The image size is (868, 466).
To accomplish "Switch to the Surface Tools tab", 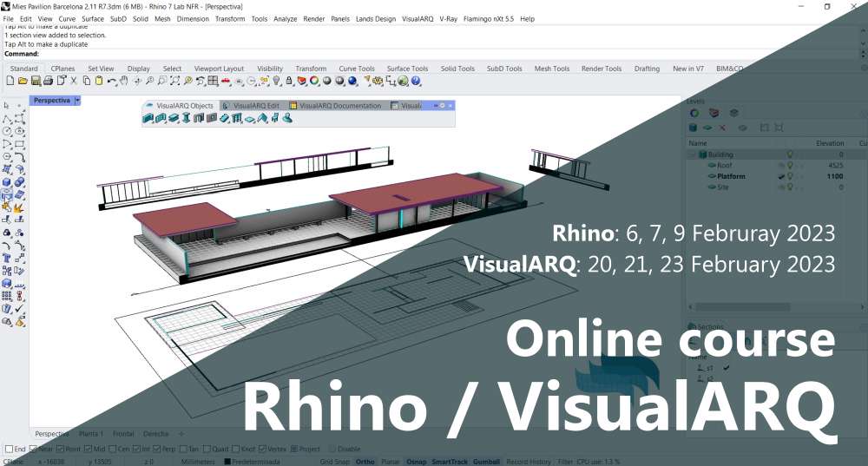I will (407, 69).
